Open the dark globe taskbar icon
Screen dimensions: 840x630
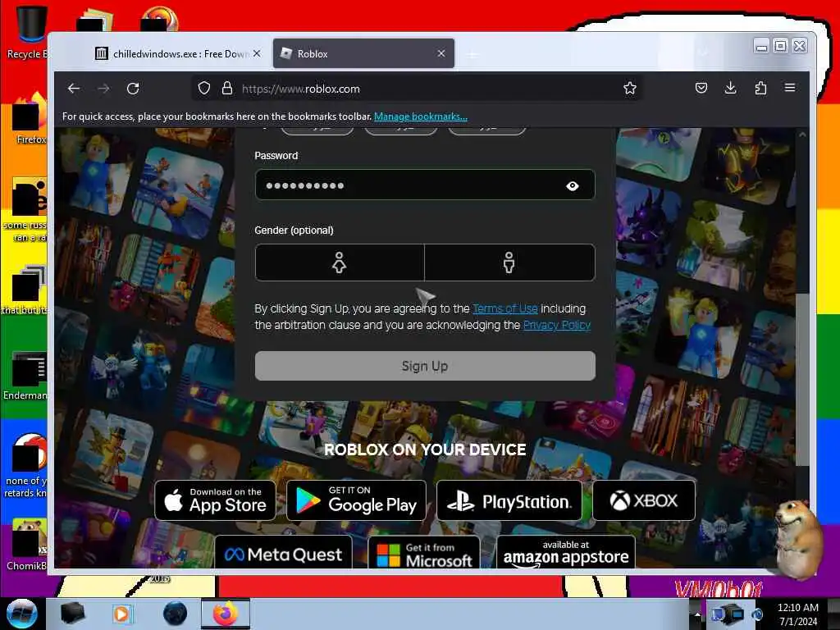pos(175,614)
